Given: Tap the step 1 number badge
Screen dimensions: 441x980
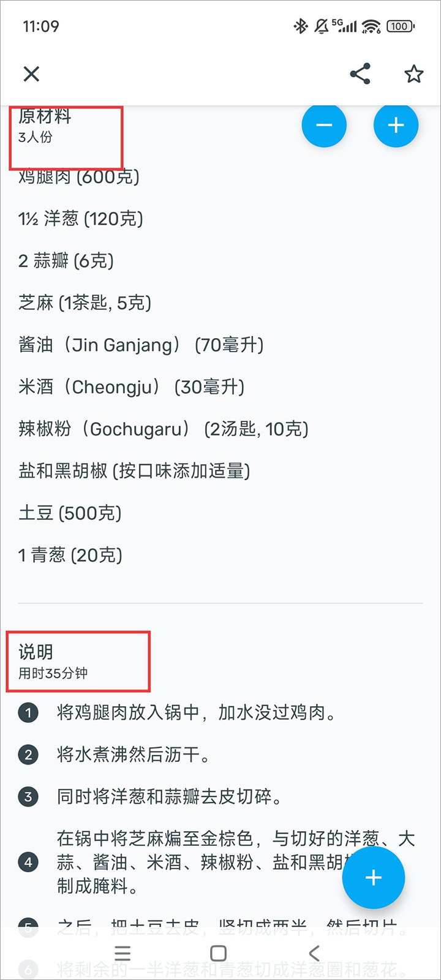Looking at the screenshot, I should coord(28,712).
